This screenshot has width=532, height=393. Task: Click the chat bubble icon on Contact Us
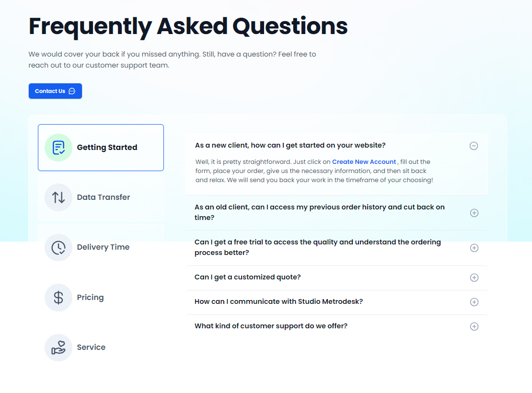click(71, 91)
